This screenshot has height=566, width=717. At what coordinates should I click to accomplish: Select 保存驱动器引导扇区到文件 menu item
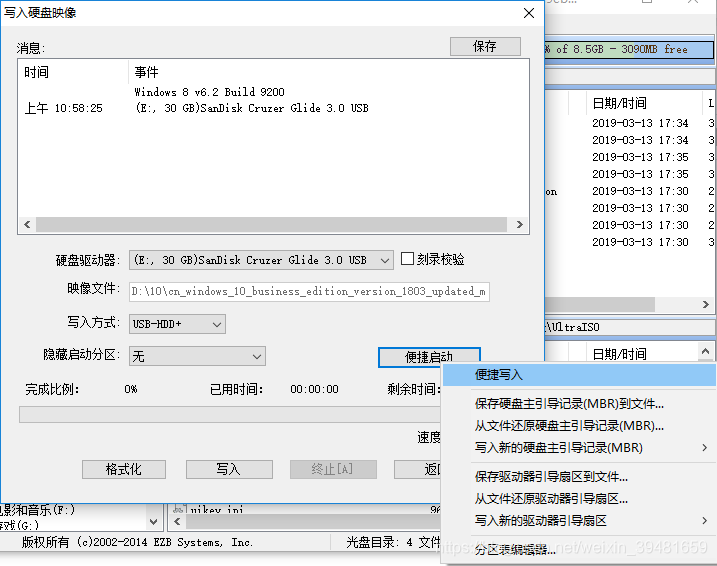click(x=579, y=477)
